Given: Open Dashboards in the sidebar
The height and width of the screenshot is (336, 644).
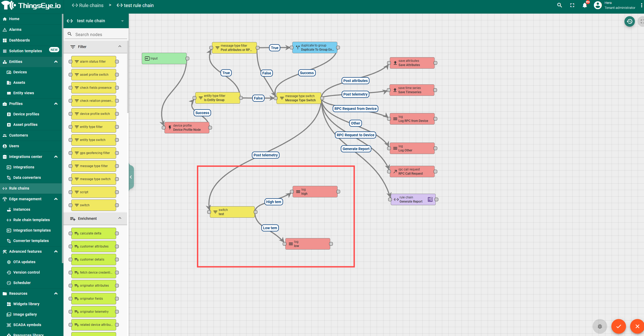Looking at the screenshot, I should click(x=19, y=40).
